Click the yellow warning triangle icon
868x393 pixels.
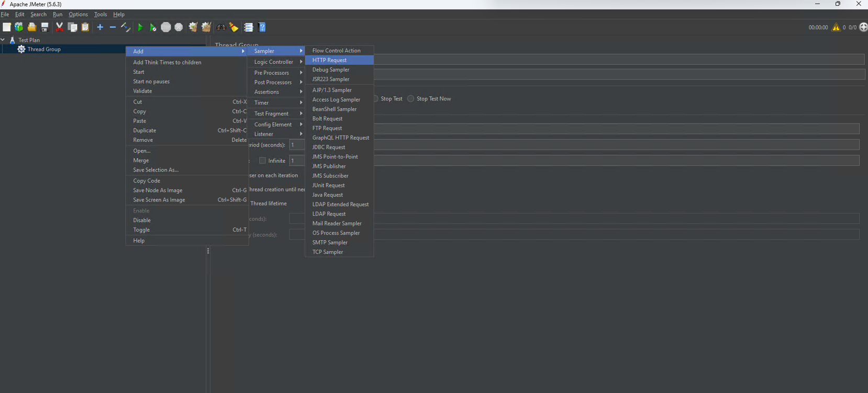[836, 27]
